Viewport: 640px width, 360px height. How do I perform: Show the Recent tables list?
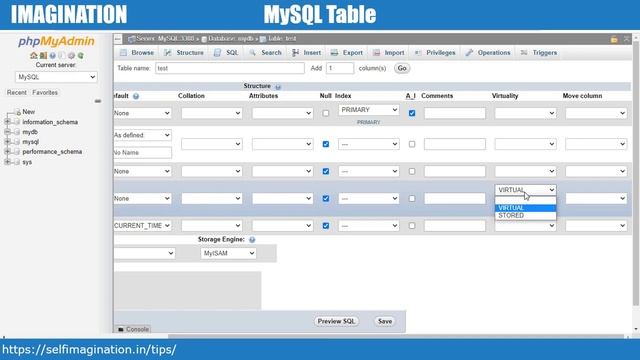tap(16, 93)
